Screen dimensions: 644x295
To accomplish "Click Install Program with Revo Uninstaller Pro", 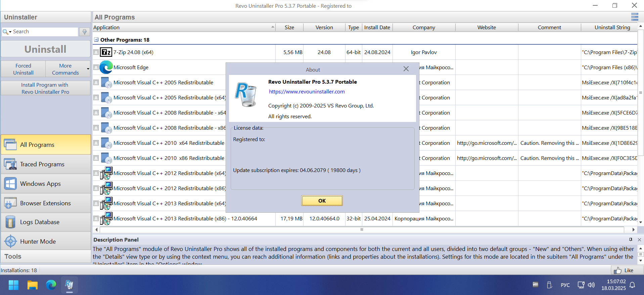I will [45, 88].
